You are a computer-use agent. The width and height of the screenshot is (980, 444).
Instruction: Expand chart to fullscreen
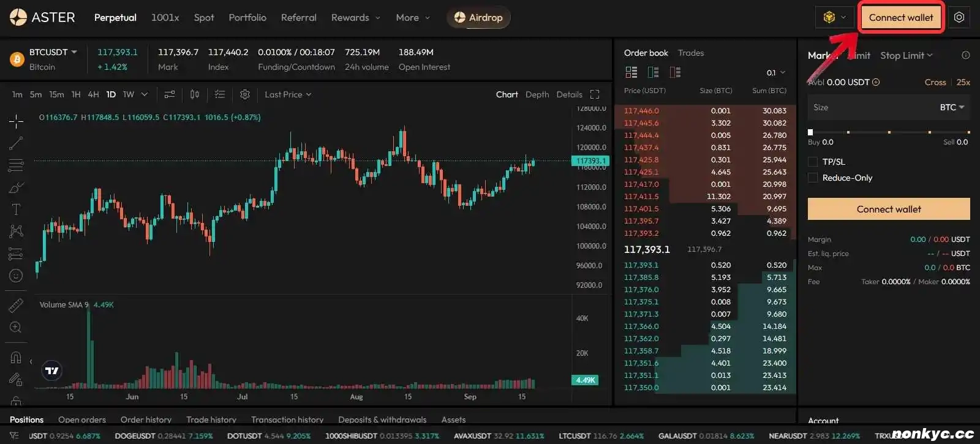tap(595, 94)
